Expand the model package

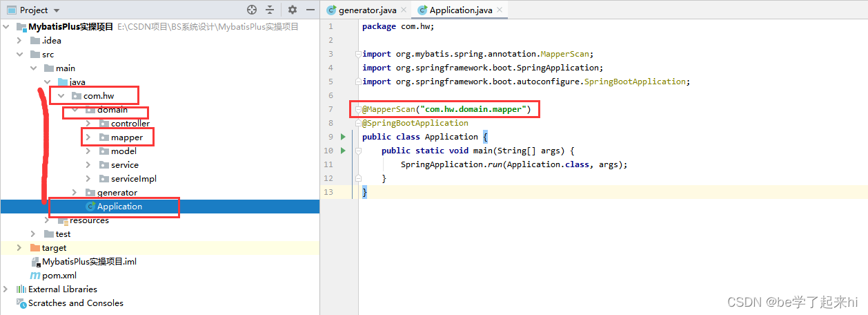(x=88, y=151)
